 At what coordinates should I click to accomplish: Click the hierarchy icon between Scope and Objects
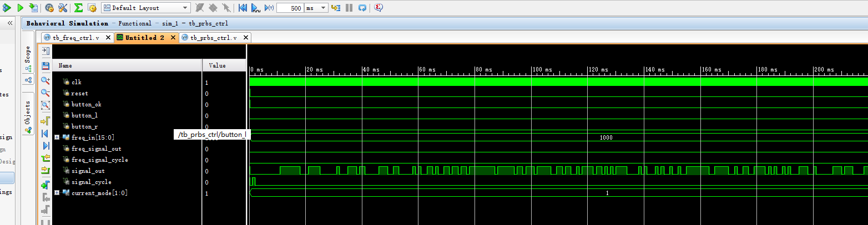(x=28, y=80)
